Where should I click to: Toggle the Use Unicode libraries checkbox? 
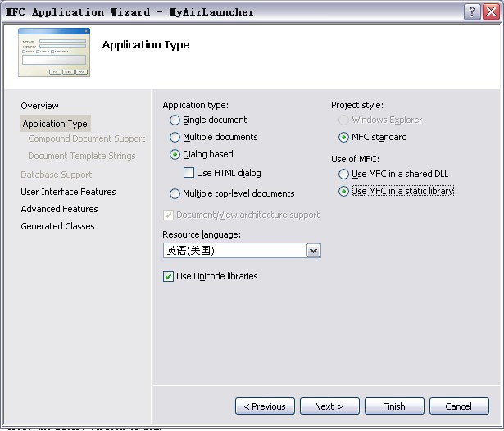[169, 276]
